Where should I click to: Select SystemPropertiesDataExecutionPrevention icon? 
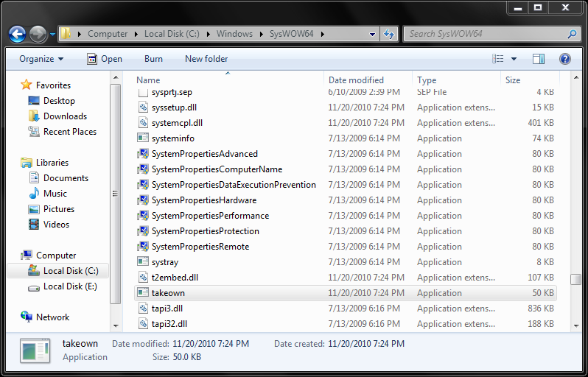(x=143, y=185)
